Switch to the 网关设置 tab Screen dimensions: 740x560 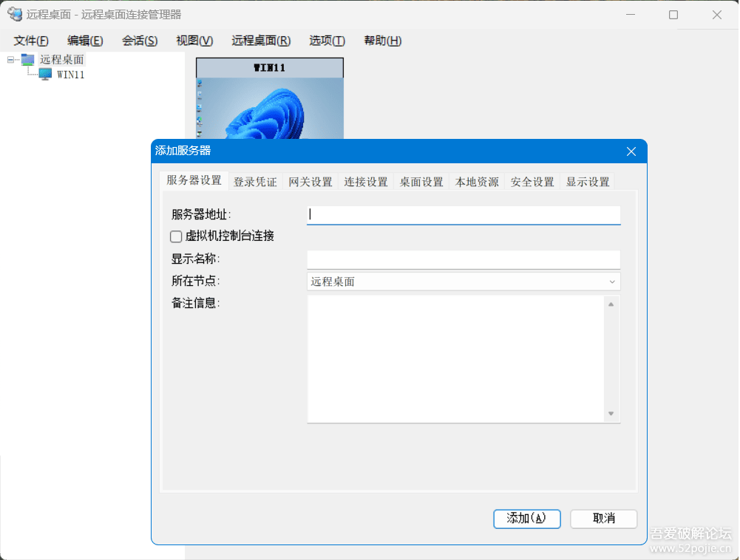click(310, 180)
